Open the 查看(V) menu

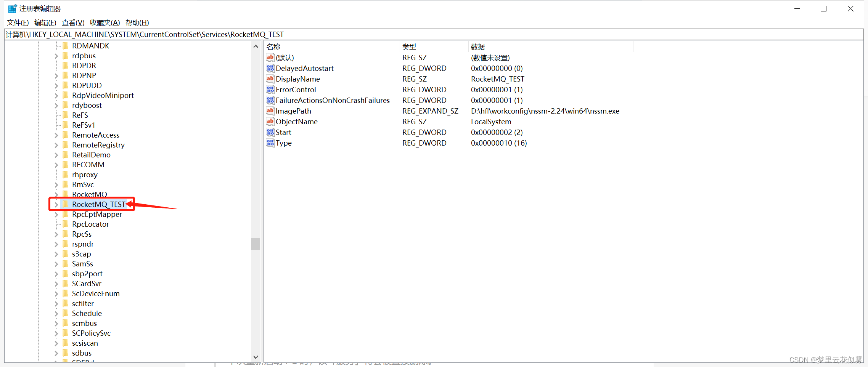pyautogui.click(x=73, y=23)
